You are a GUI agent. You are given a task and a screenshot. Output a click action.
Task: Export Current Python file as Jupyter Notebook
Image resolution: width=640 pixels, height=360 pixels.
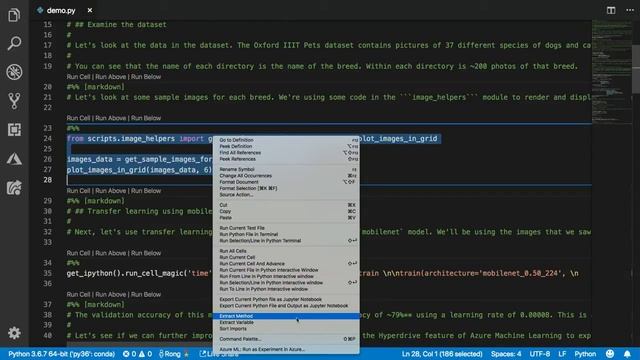(286, 299)
